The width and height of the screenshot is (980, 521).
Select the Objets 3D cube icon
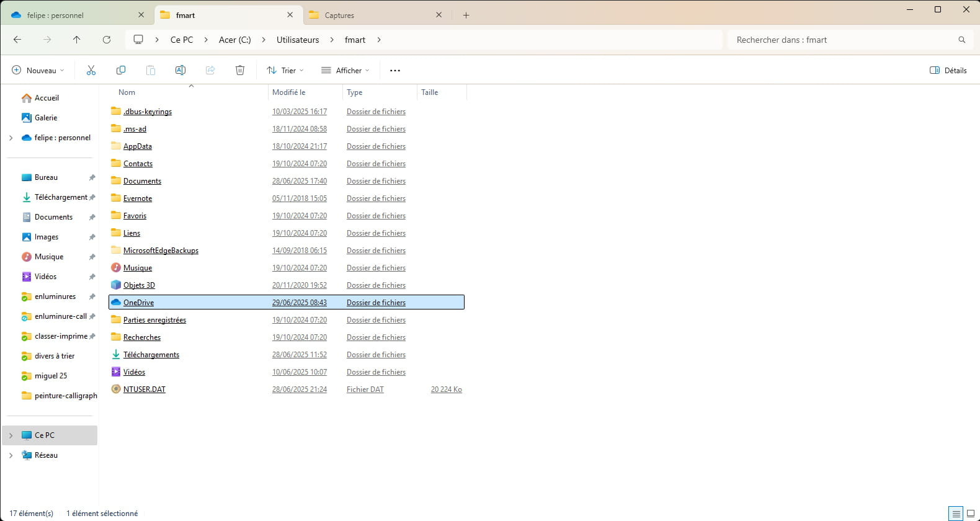116,285
